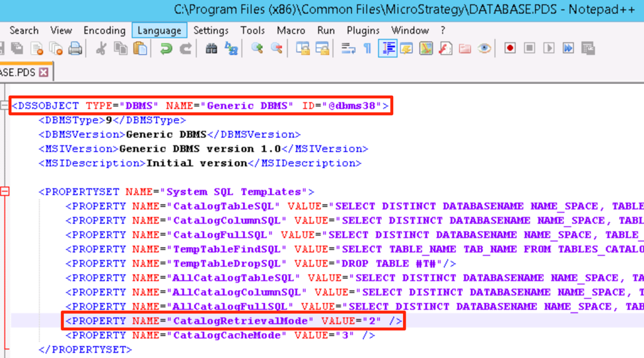Toggle Word Wrap toolbar button
Image resolution: width=644 pixels, height=358 pixels.
(348, 48)
